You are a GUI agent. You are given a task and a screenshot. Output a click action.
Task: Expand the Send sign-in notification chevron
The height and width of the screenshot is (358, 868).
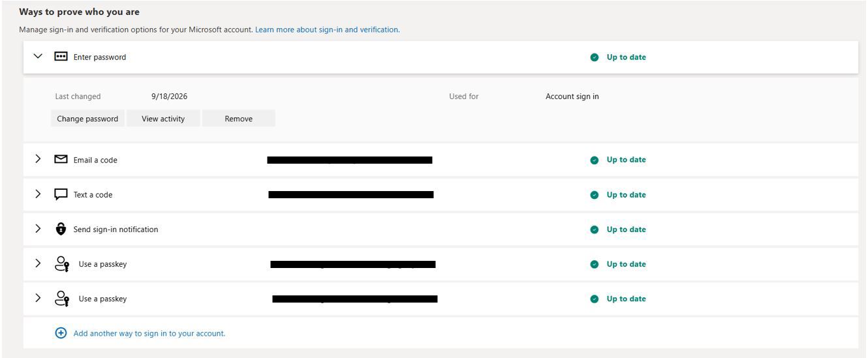(38, 229)
